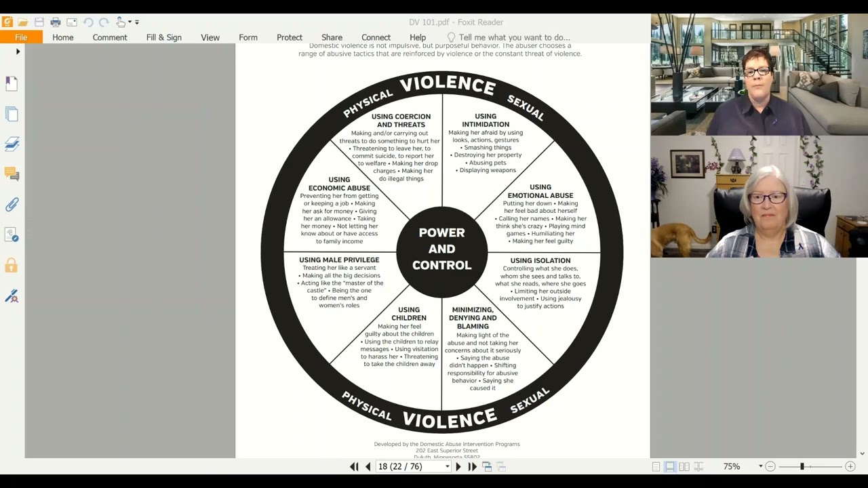Open the Share tab
The image size is (868, 488).
click(x=332, y=37)
